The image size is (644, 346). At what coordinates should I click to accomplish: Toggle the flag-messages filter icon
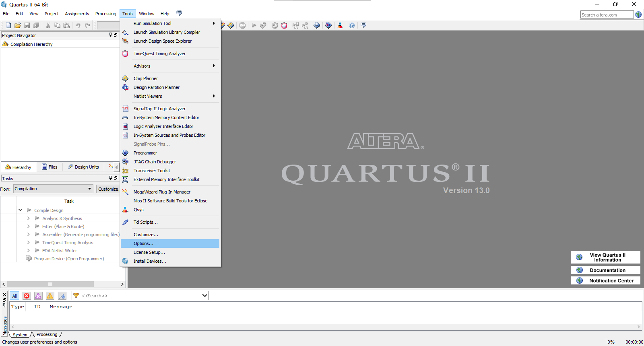62,296
